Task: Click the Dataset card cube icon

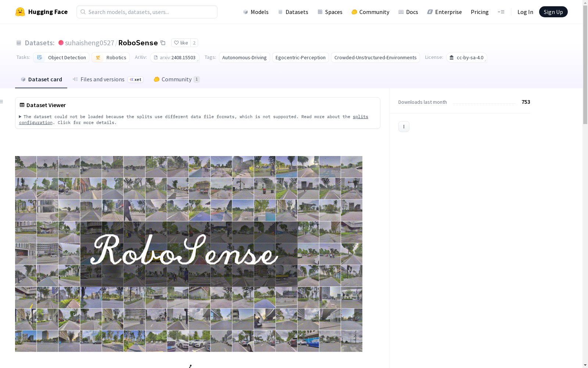Action: pos(23,79)
